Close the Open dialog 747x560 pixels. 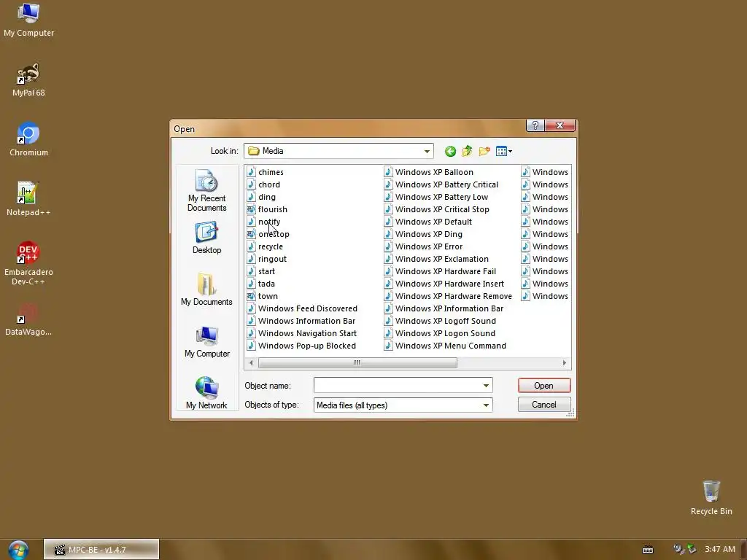click(560, 125)
